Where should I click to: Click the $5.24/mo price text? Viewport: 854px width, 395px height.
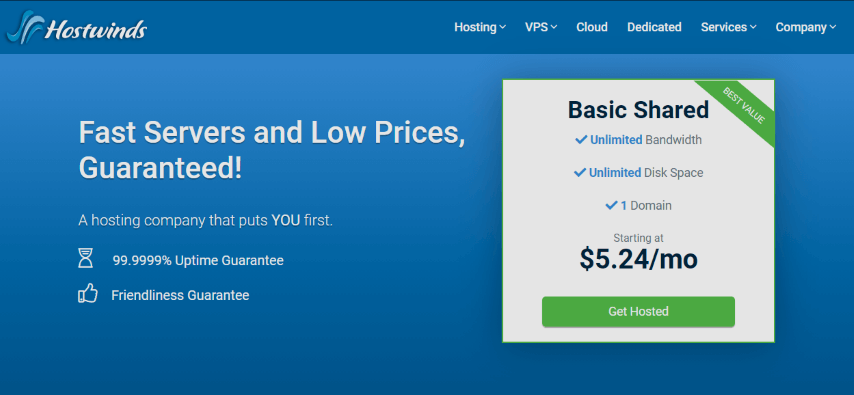pos(638,259)
